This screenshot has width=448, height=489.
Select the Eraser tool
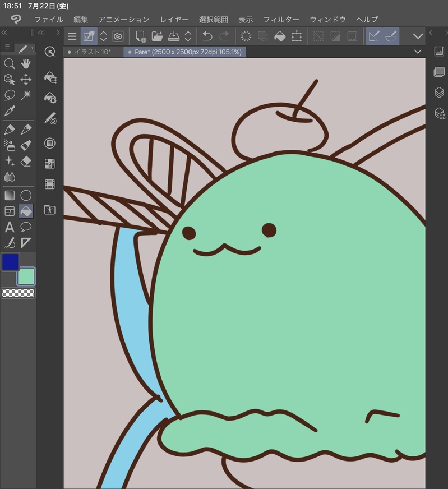[x=26, y=161]
